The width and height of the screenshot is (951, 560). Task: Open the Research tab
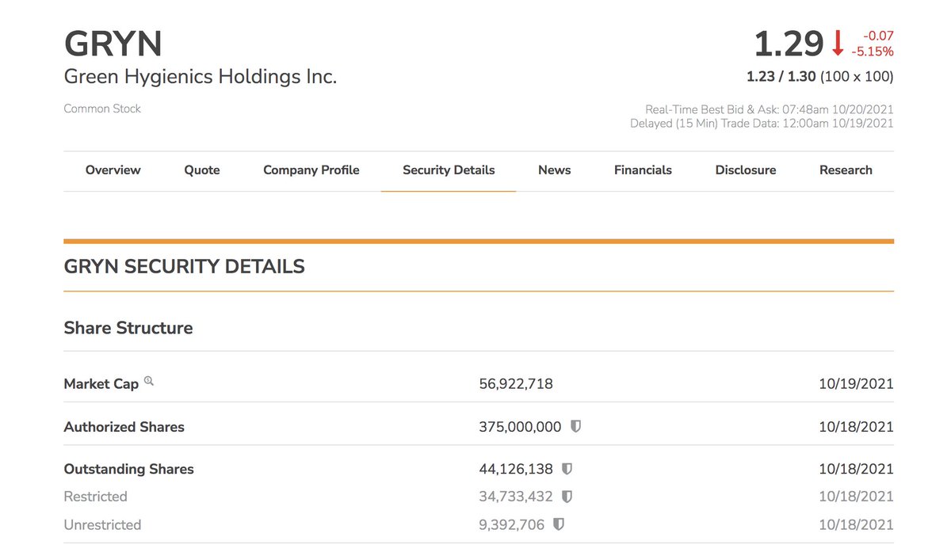846,170
